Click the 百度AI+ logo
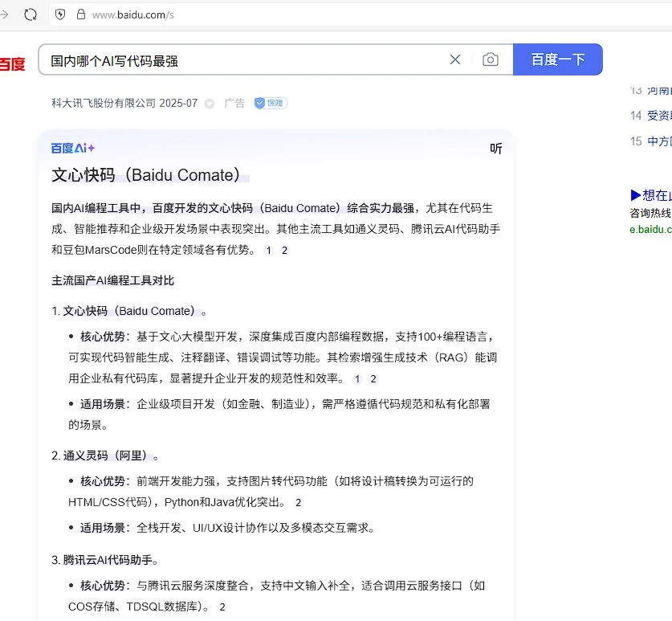The width and height of the screenshot is (672, 621). 73,148
